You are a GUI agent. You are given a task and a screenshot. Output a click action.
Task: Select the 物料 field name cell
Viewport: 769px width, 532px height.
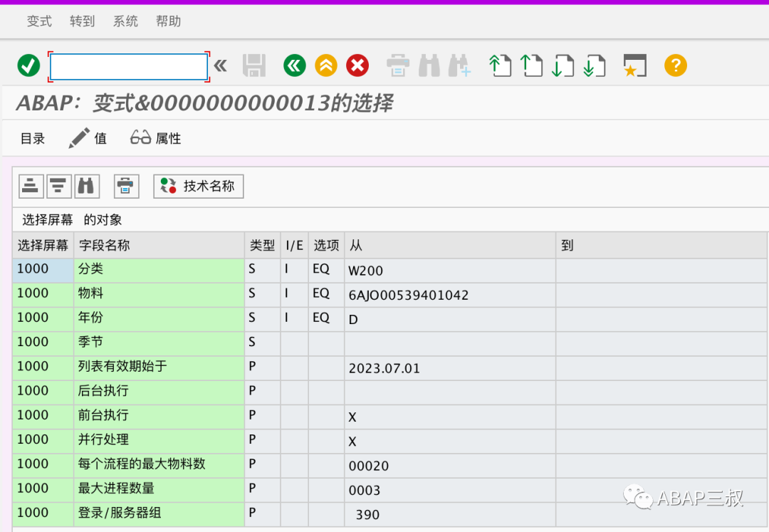click(159, 295)
